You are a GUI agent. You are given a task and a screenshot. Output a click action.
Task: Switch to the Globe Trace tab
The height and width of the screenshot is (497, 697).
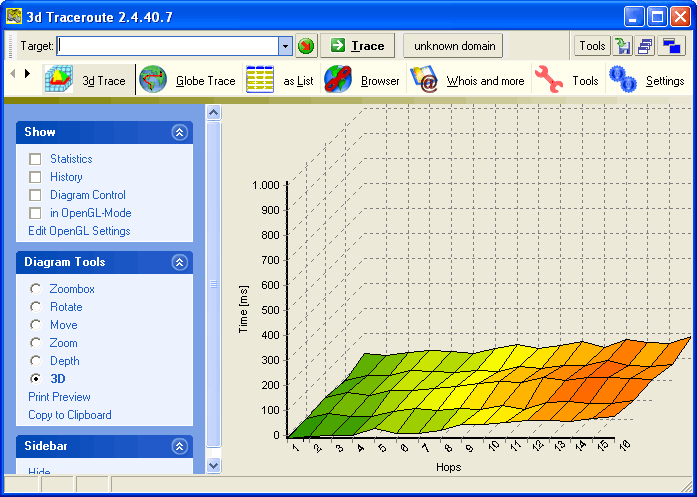coord(188,80)
